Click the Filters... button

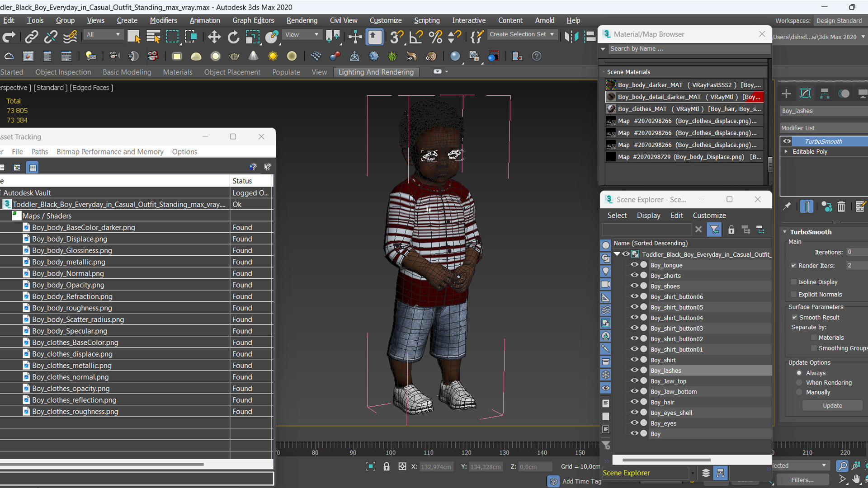point(802,480)
